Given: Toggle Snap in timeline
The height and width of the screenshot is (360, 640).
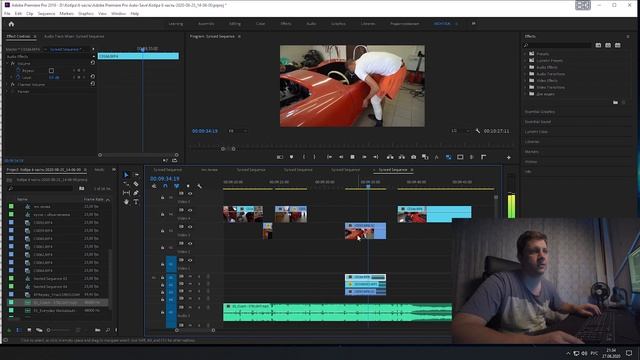Looking at the screenshot, I should [x=165, y=186].
